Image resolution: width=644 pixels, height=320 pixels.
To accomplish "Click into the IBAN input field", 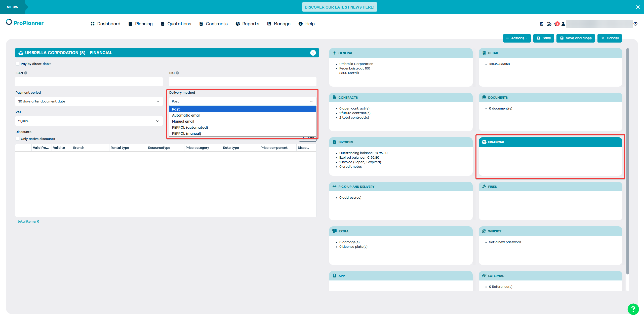I will click(x=89, y=82).
